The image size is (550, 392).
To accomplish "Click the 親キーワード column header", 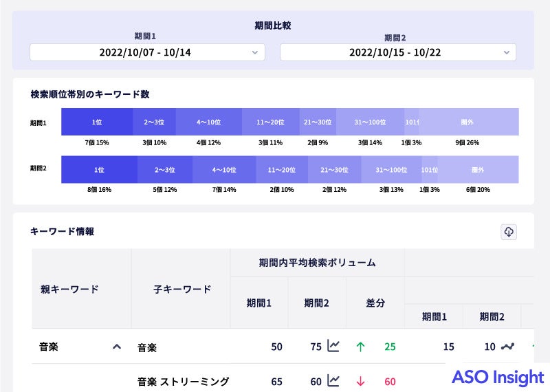I will point(69,289).
